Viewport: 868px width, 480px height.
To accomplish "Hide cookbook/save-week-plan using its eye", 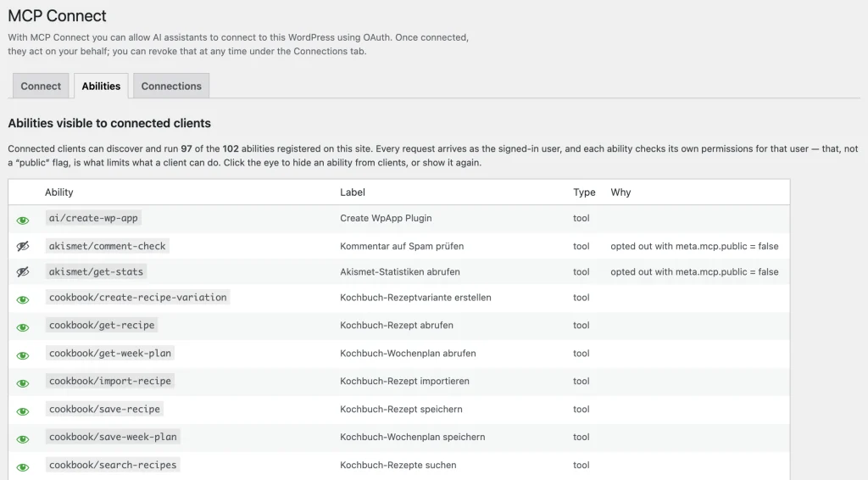I will tap(23, 439).
